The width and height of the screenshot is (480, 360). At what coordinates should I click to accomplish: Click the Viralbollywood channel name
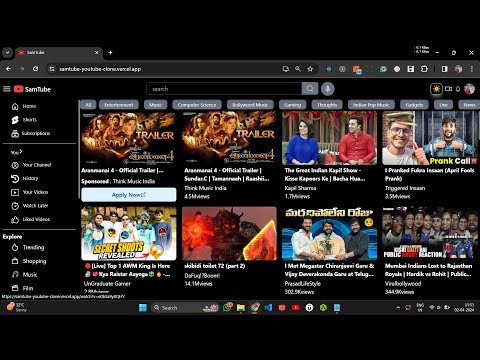403,284
